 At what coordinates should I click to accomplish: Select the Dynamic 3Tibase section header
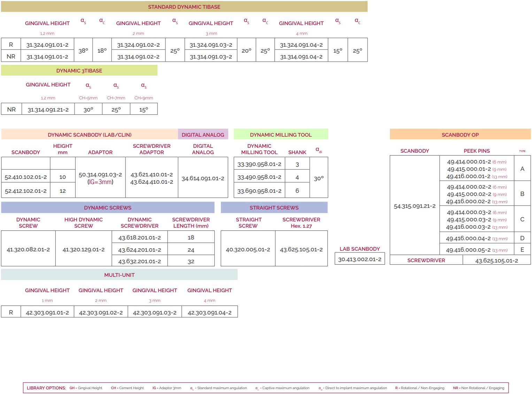coord(79,70)
